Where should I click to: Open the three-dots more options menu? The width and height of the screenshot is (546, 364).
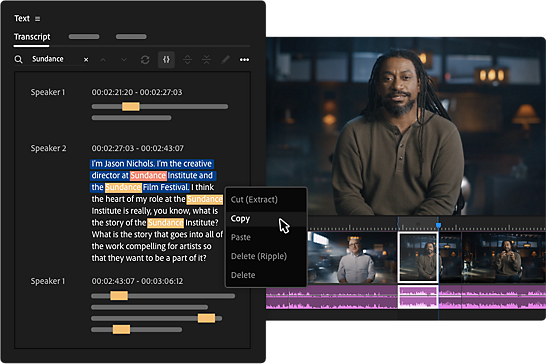244,60
